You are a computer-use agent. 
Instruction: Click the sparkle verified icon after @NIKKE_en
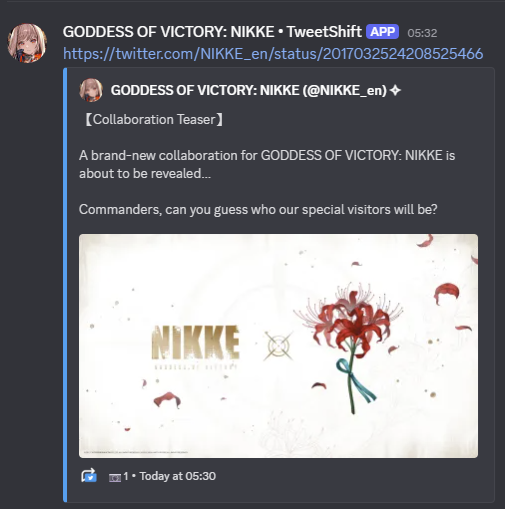click(x=395, y=90)
